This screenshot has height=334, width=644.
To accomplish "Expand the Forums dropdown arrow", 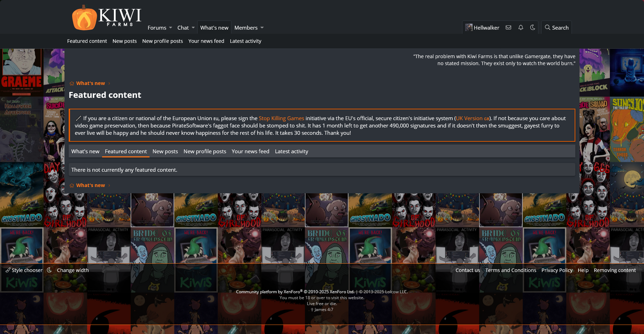I will click(170, 28).
